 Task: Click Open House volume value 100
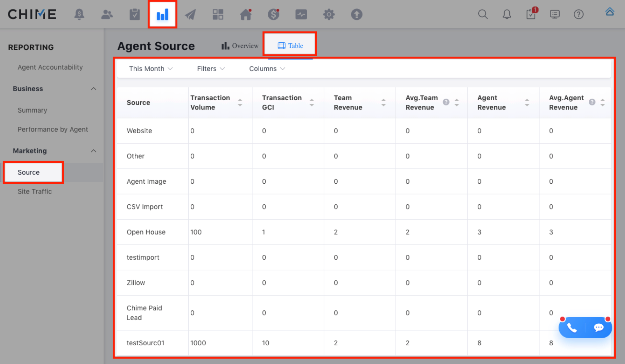click(196, 232)
